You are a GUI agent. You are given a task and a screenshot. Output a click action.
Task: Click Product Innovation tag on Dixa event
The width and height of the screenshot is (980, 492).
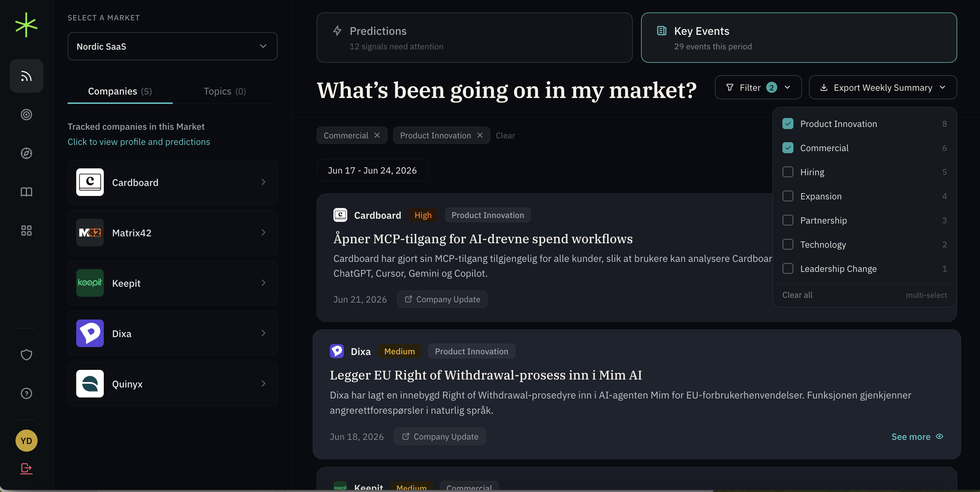click(x=471, y=351)
